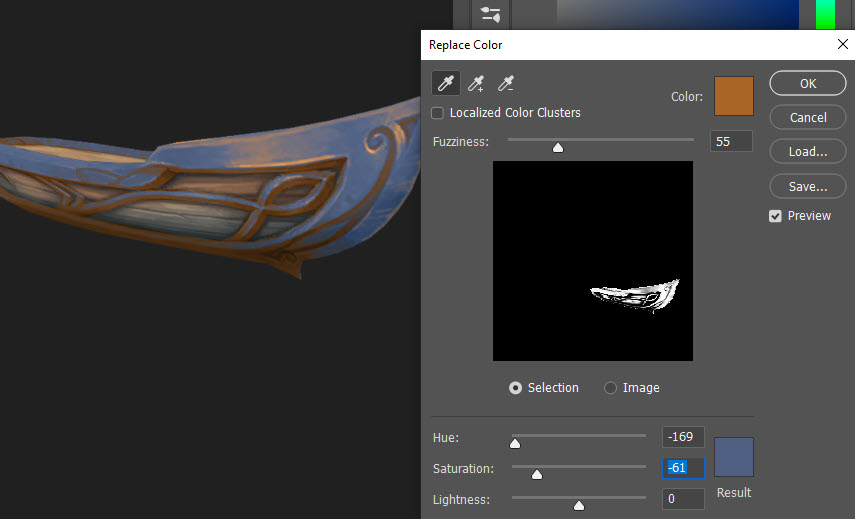The width and height of the screenshot is (855, 519).
Task: Click the Result label
Action: [x=734, y=493]
